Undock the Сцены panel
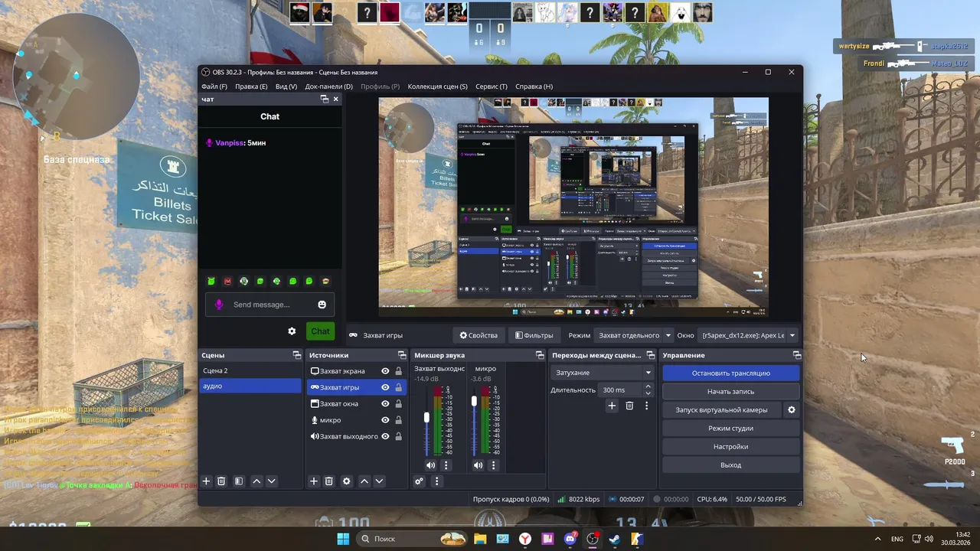 (297, 355)
